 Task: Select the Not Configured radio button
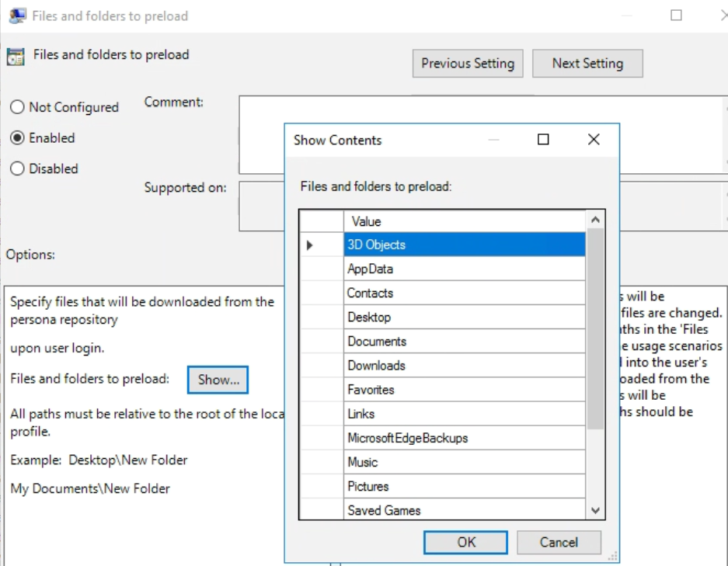(17, 107)
